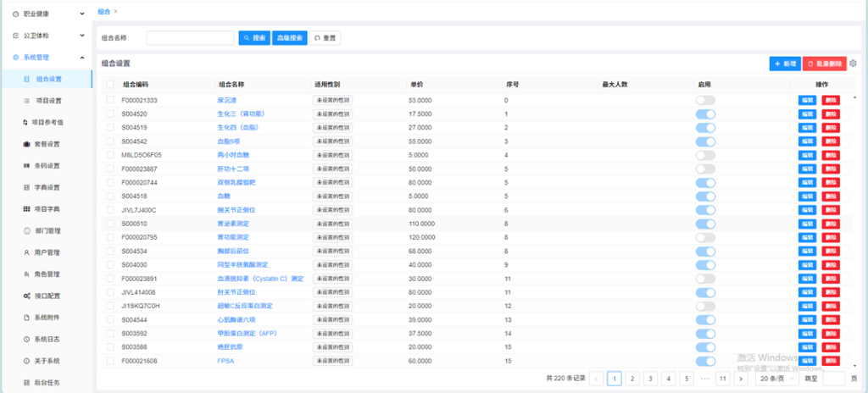Enable the 尿沉渣 row toggle switch

pyautogui.click(x=705, y=100)
